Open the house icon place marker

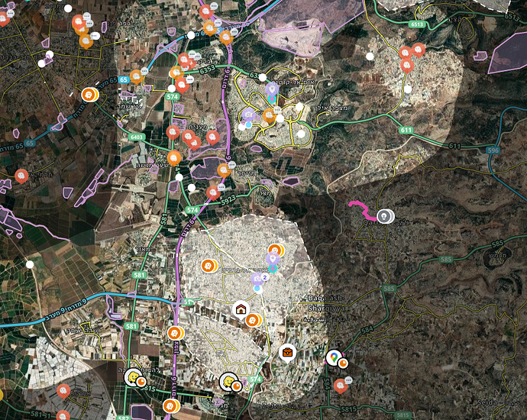tap(241, 309)
